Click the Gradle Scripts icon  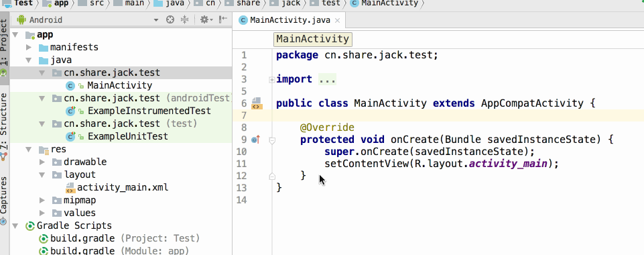[30, 225]
